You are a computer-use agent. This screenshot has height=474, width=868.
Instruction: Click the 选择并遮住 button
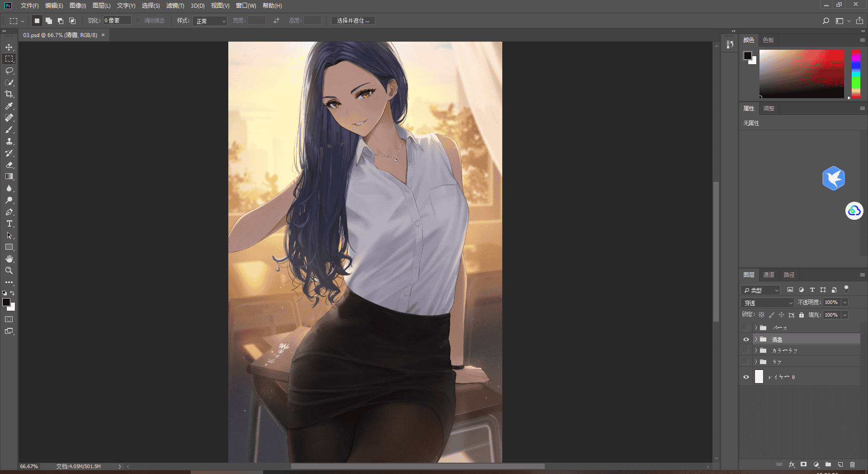(x=353, y=21)
